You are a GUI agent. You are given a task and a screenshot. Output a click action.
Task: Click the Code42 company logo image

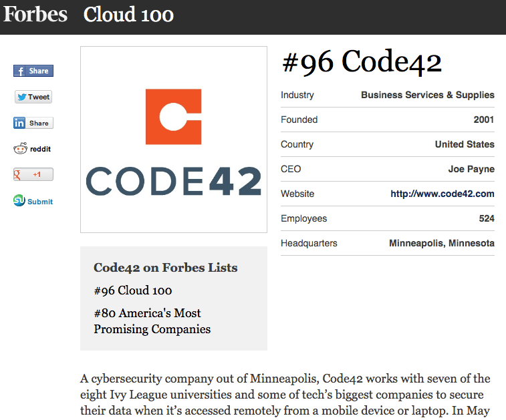pyautogui.click(x=174, y=140)
